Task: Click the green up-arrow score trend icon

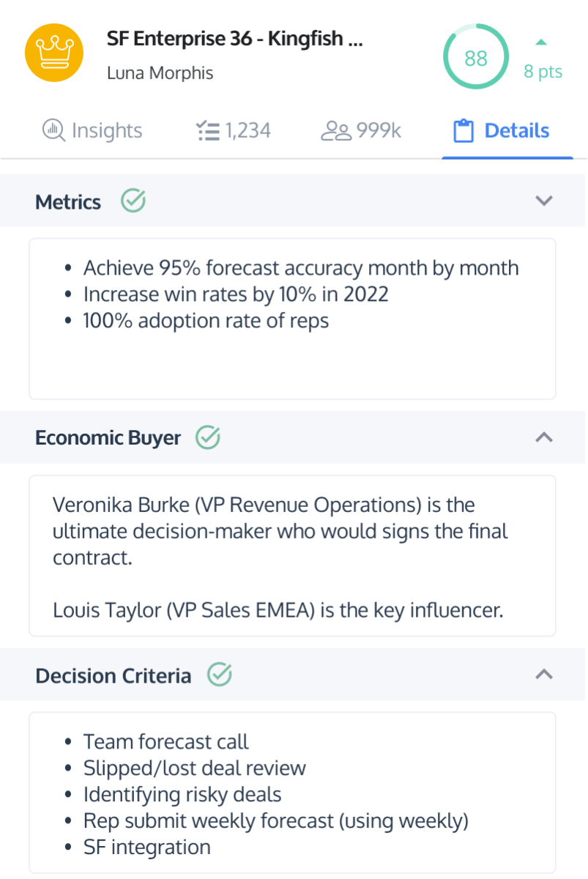Action: coord(541,42)
